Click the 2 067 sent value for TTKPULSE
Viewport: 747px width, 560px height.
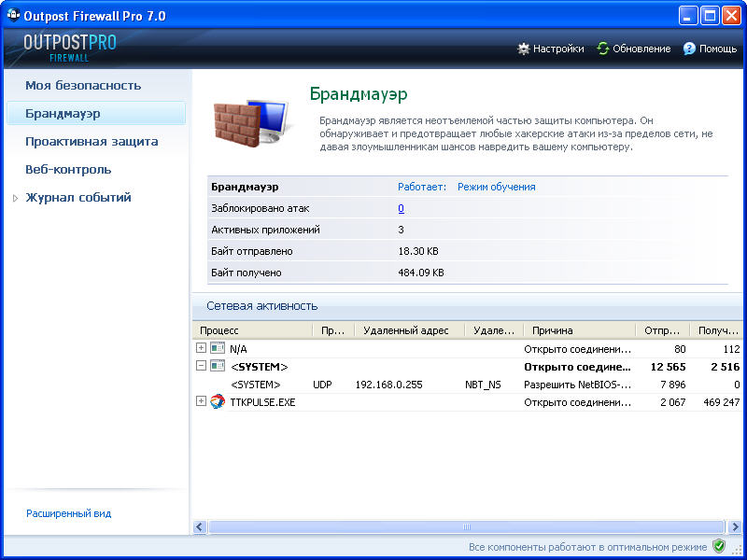[672, 402]
